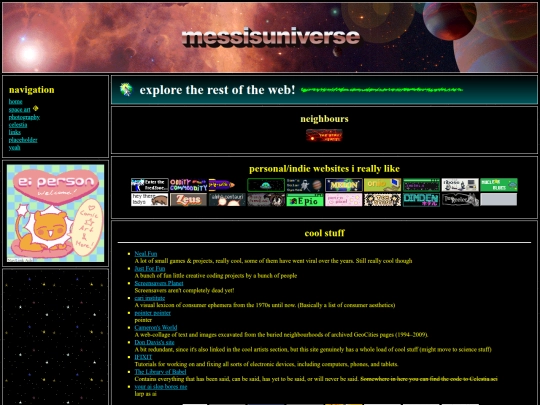Open the pointer pointer link
This screenshot has width=540, height=405.
pos(153,313)
